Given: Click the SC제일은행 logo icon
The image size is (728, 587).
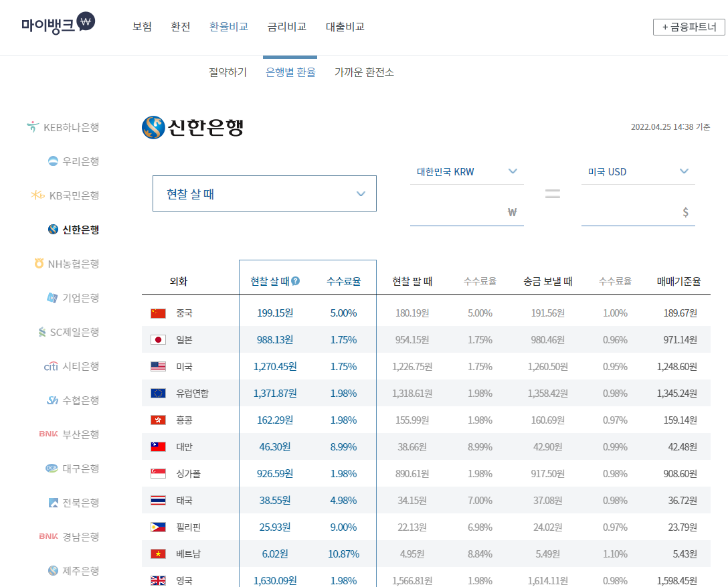Looking at the screenshot, I should click(x=42, y=332).
